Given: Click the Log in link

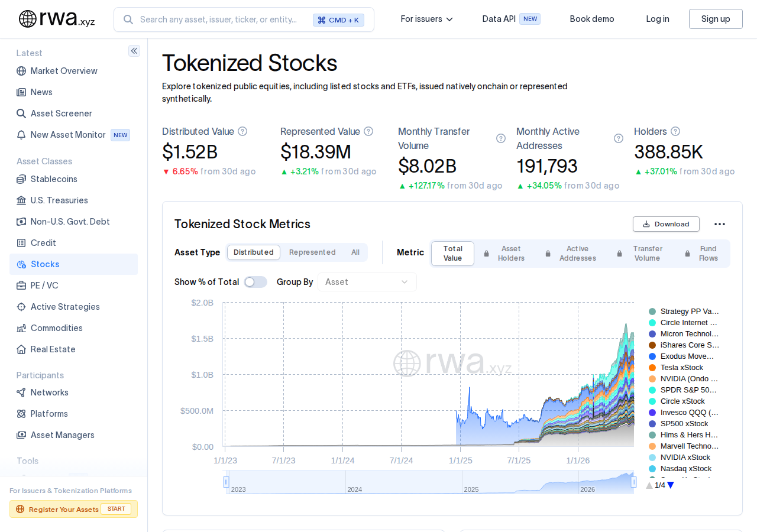Looking at the screenshot, I should [658, 19].
